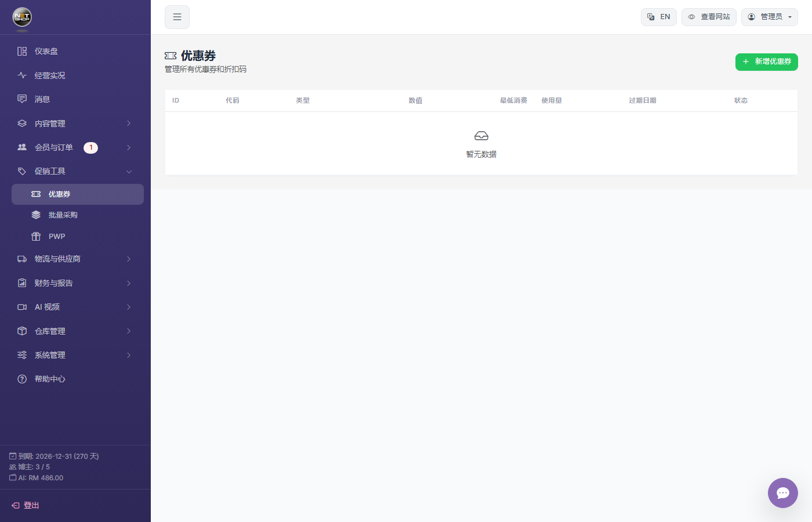Click the ID column header

(x=176, y=100)
